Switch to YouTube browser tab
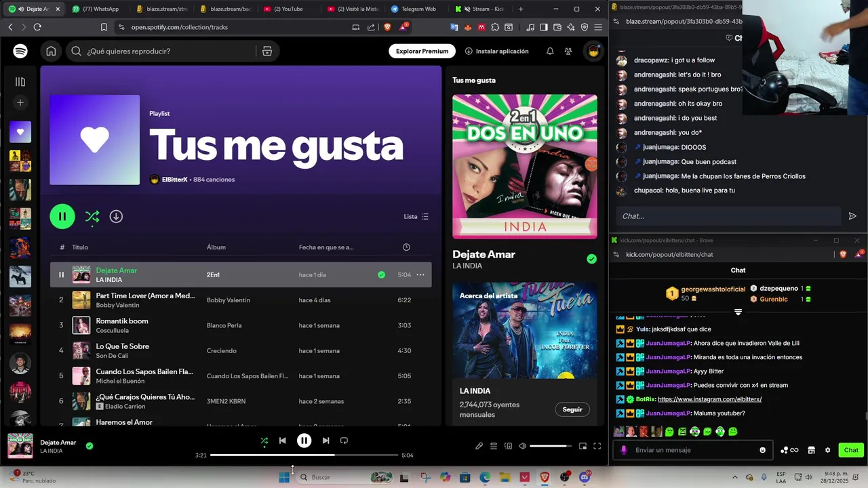 (288, 9)
